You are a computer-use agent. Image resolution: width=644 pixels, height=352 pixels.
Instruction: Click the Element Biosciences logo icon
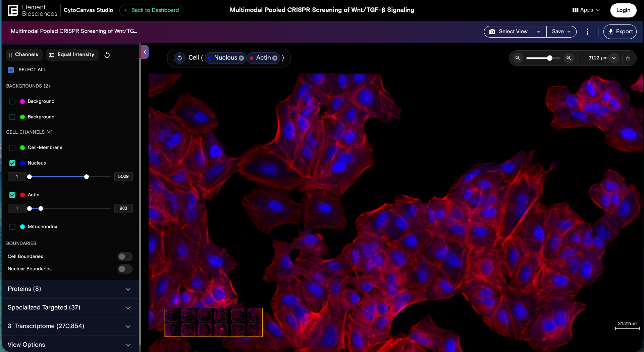click(x=13, y=10)
